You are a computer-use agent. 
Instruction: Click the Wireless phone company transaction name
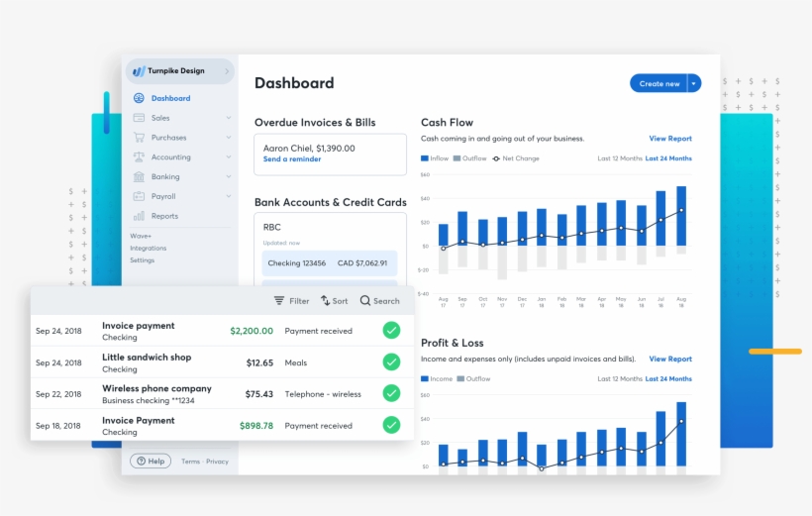pos(156,388)
